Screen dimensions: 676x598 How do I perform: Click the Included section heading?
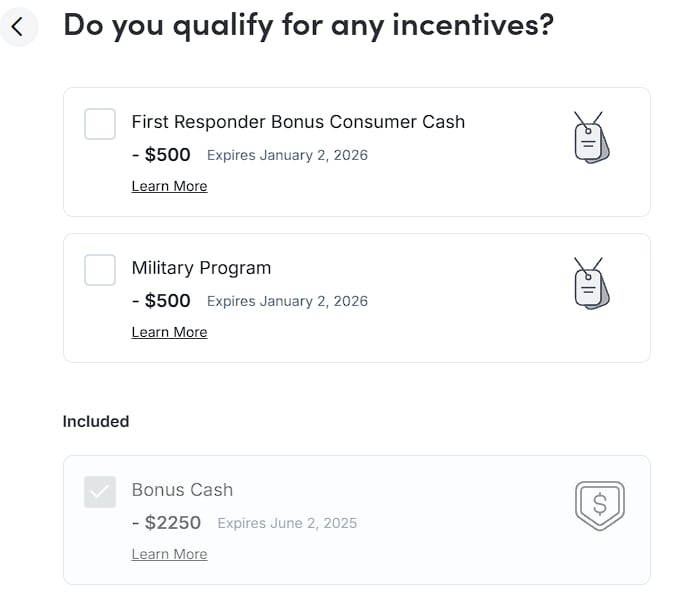tap(96, 421)
